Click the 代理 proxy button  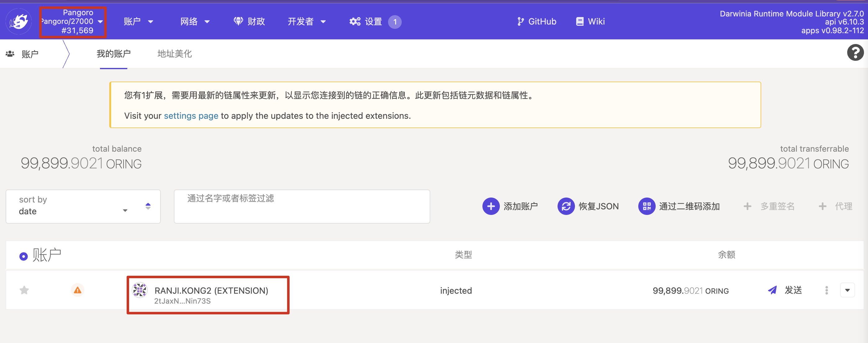[835, 206]
